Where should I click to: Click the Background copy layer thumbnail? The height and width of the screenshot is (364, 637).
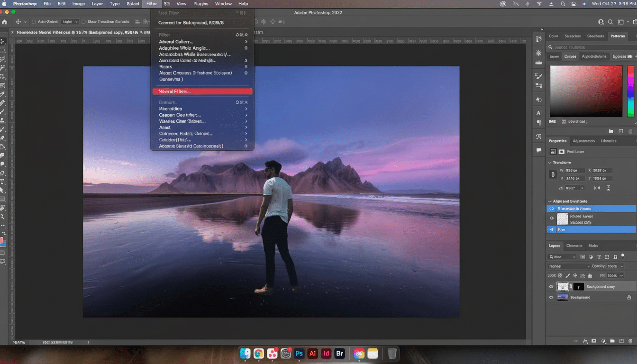click(x=563, y=286)
